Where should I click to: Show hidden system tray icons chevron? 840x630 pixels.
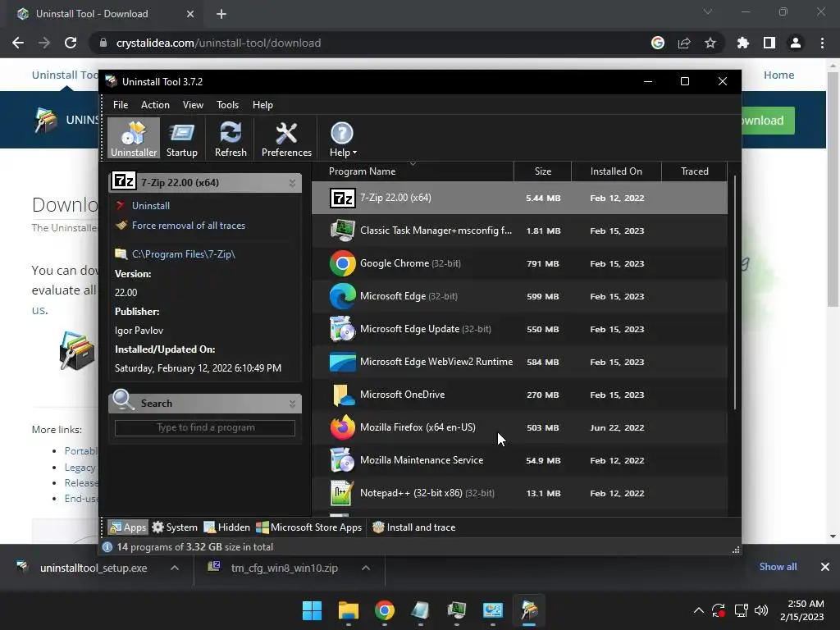(699, 610)
